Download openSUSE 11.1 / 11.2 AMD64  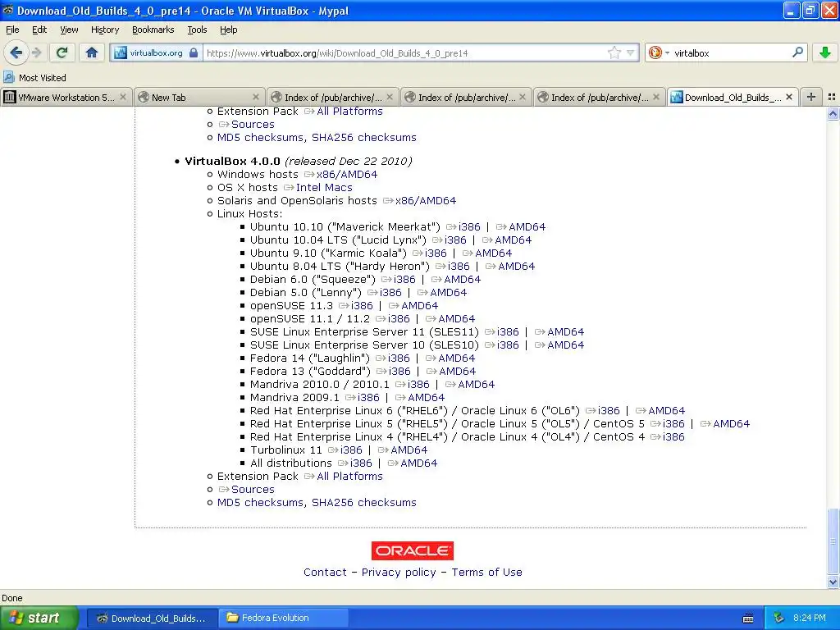click(456, 319)
